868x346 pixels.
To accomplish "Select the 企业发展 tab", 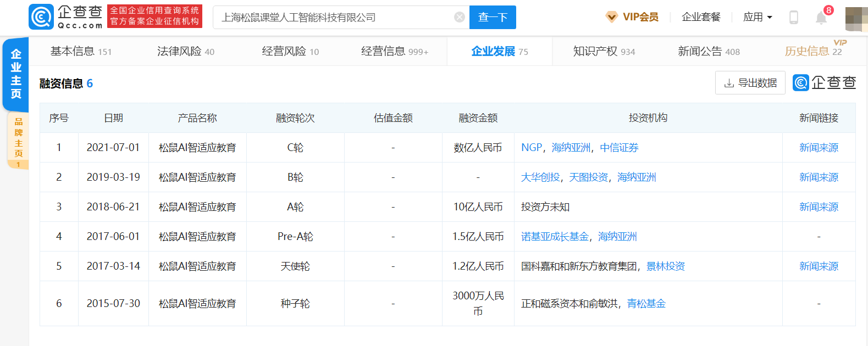I will (x=499, y=51).
